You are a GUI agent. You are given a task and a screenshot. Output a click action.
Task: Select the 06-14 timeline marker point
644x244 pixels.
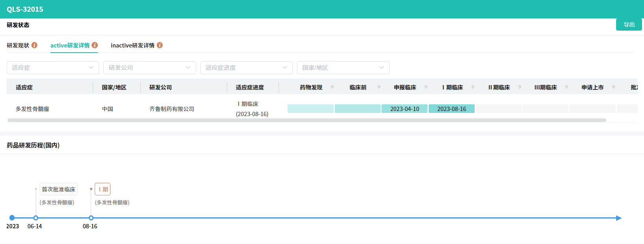(36, 218)
